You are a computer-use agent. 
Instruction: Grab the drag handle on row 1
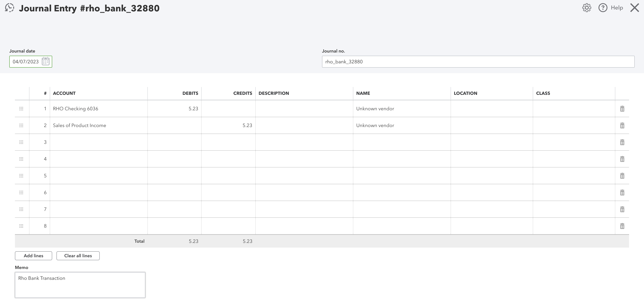pos(21,109)
